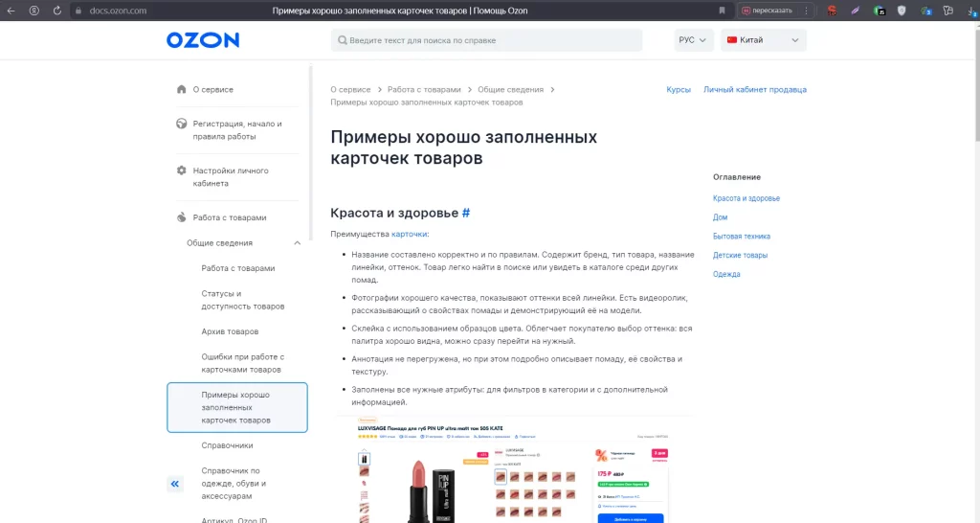Viewport: 980px width, 523px height.
Task: Collapse the 'Общие сведения' chevron
Action: 297,242
